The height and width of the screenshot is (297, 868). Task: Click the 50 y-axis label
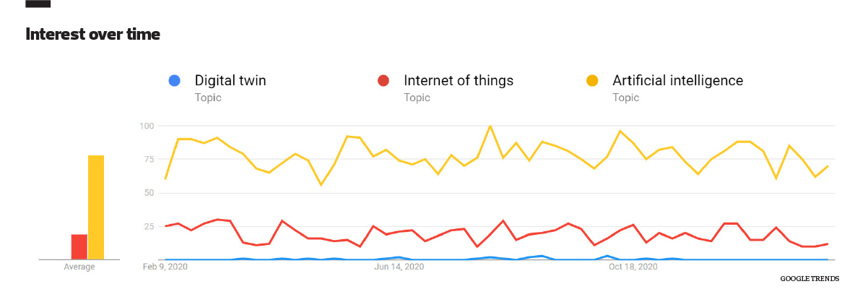point(149,193)
